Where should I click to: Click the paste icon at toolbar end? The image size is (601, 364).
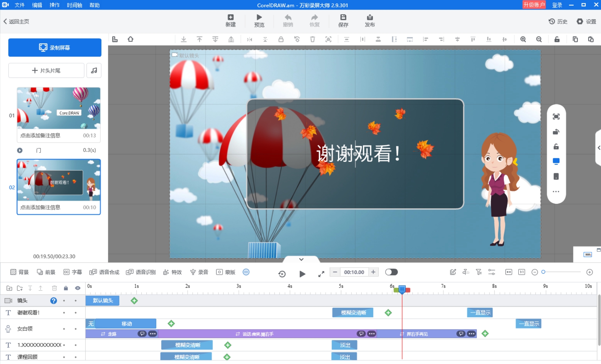tap(591, 39)
